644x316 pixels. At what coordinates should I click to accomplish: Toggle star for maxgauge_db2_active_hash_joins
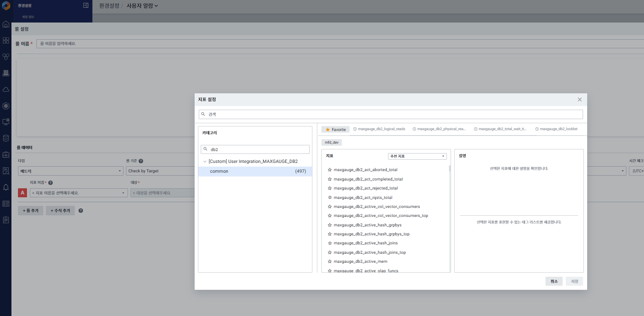pos(330,243)
